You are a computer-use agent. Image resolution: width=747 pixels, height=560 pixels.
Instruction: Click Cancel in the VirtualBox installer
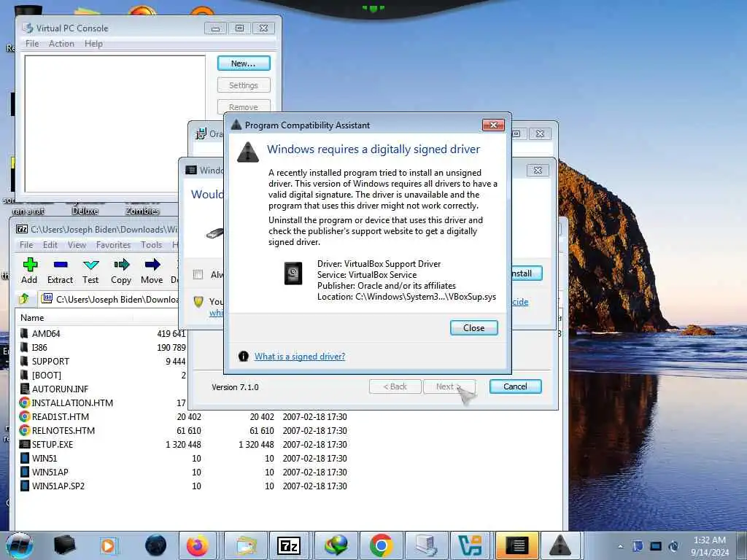point(515,386)
